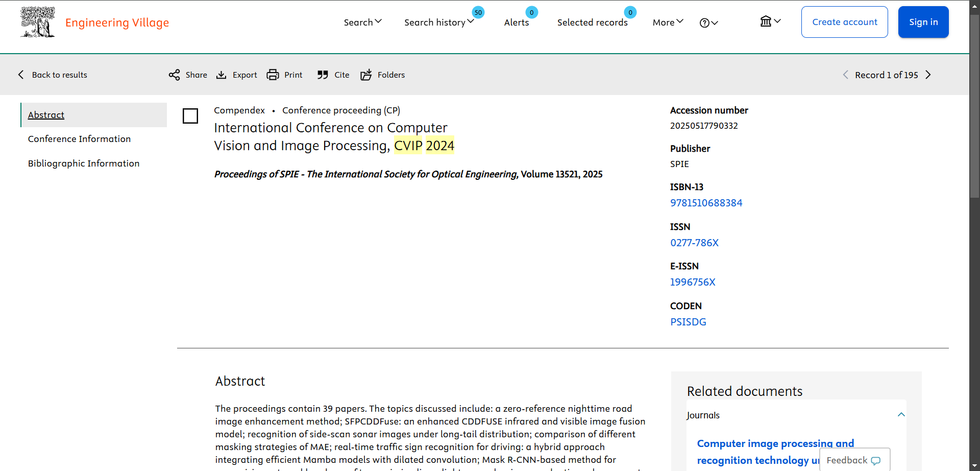Click the Record 1 of 195 text

coord(887,75)
